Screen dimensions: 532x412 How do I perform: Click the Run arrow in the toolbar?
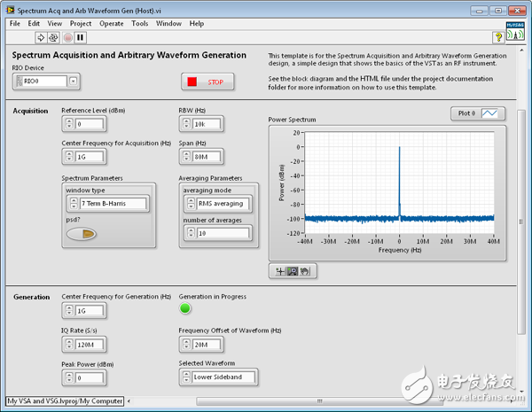pos(41,37)
